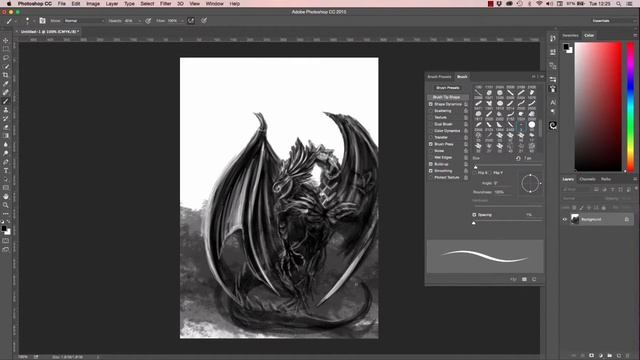Switch to the Brush Presets tab
The image size is (640, 360).
point(439,77)
